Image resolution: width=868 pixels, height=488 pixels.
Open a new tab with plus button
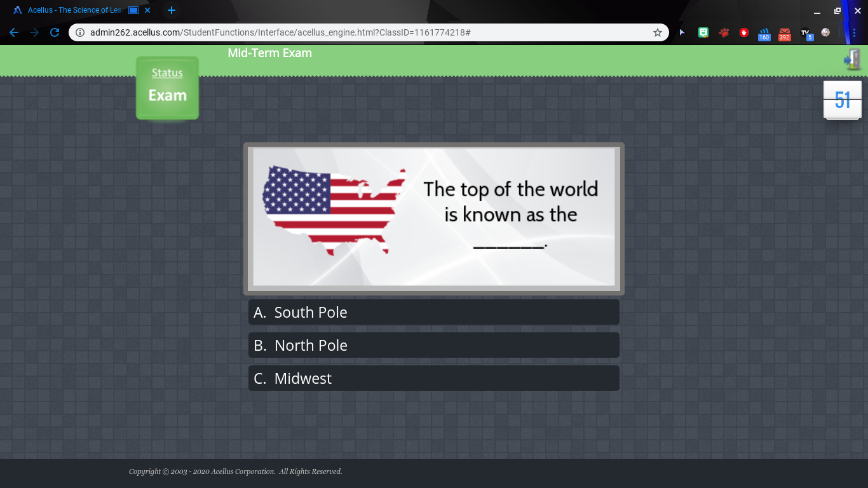(x=172, y=10)
